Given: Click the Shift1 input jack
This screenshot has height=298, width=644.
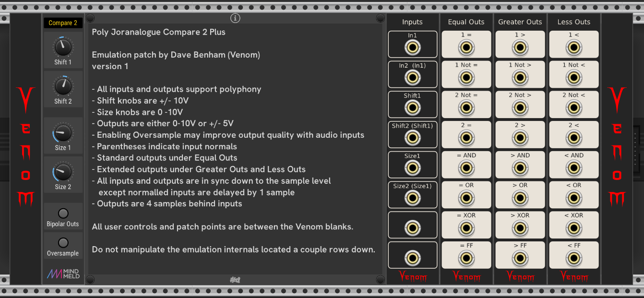Looking at the screenshot, I should [412, 108].
